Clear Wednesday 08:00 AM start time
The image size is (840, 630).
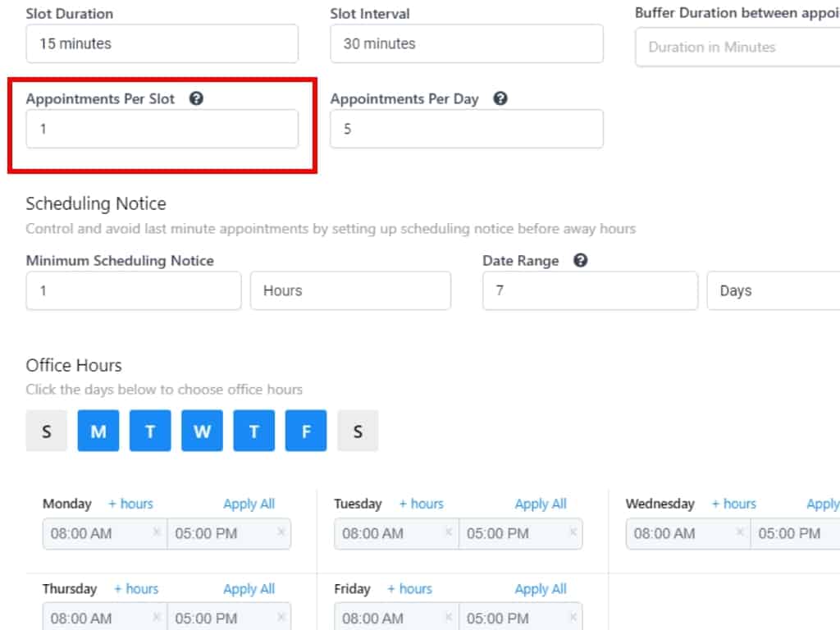coord(740,532)
